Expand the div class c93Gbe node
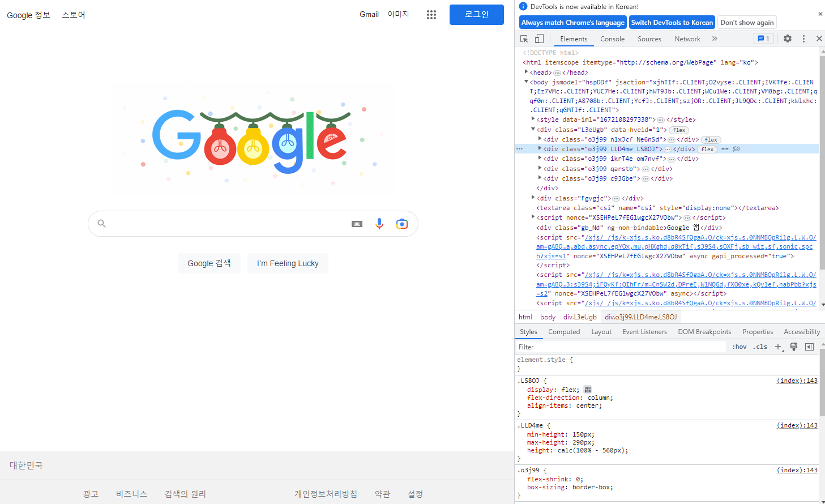Screen dimensions: 825x504 point(540,178)
